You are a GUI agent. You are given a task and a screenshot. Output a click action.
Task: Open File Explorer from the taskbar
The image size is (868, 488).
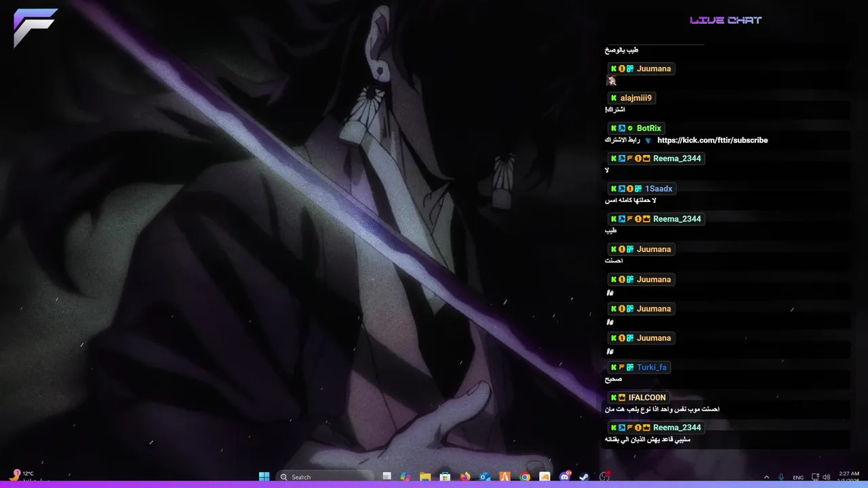pyautogui.click(x=425, y=476)
